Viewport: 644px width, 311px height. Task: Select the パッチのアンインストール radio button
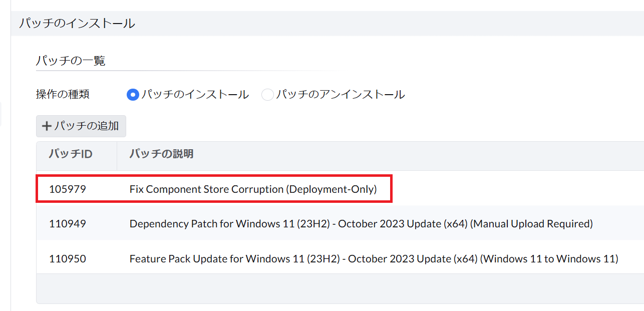tap(267, 95)
